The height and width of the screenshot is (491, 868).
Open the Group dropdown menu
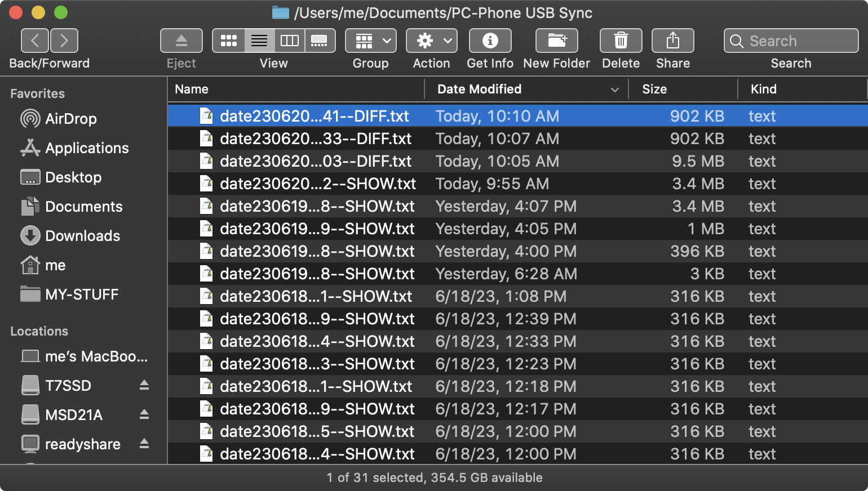[x=371, y=41]
